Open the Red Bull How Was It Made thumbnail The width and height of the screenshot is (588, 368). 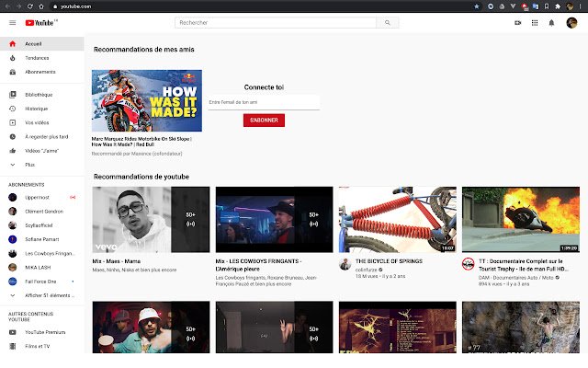click(x=147, y=100)
